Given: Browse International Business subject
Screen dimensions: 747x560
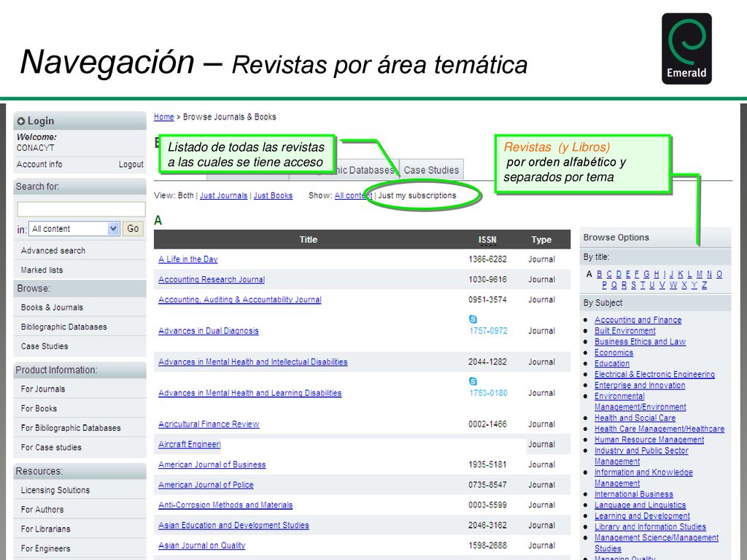Looking at the screenshot, I should pos(634,494).
